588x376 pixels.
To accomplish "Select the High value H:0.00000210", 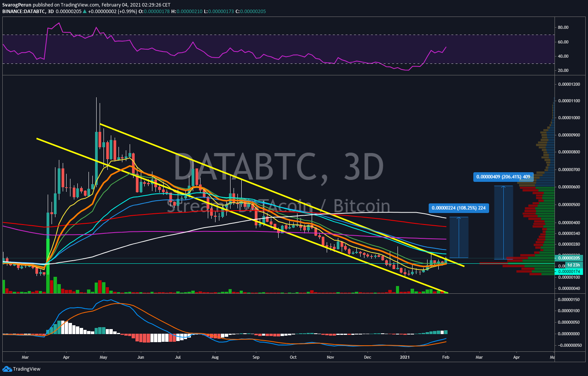I will coord(187,12).
